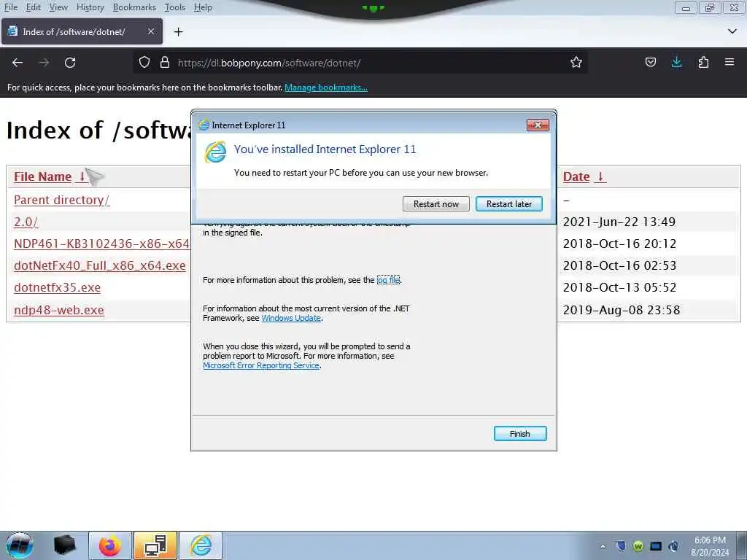This screenshot has height=560, width=747.
Task: Minimize the Firefox window
Action: (x=686, y=7)
